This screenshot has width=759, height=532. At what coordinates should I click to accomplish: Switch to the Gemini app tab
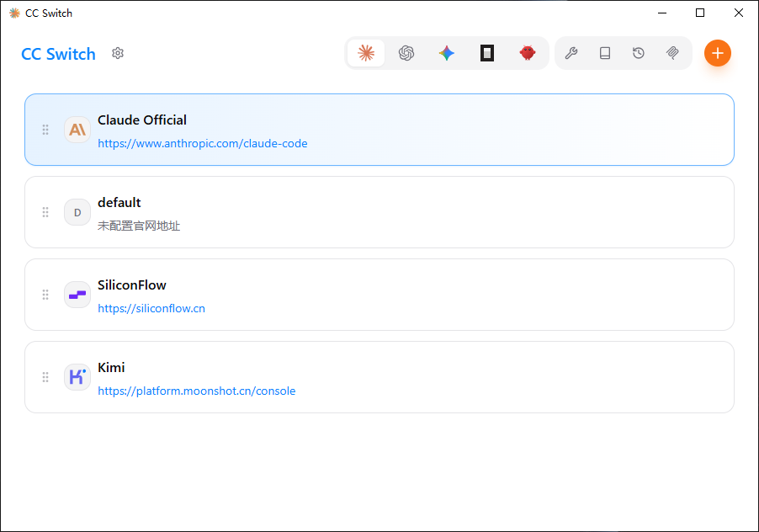[446, 53]
